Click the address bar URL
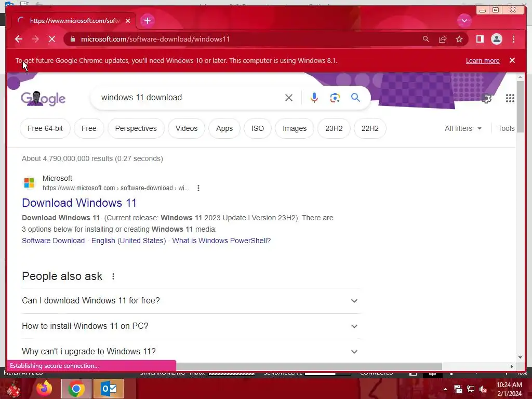Image resolution: width=532 pixels, height=399 pixels. 155,39
